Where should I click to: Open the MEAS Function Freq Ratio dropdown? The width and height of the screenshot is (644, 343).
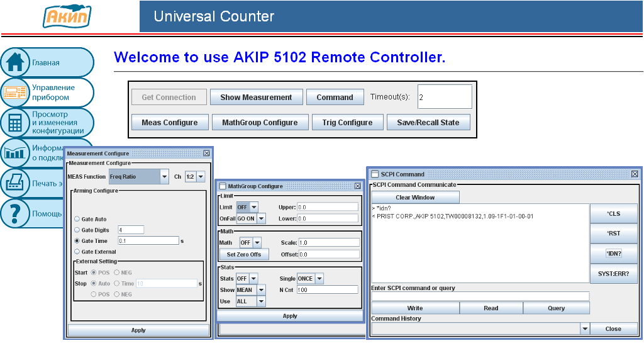click(x=164, y=177)
